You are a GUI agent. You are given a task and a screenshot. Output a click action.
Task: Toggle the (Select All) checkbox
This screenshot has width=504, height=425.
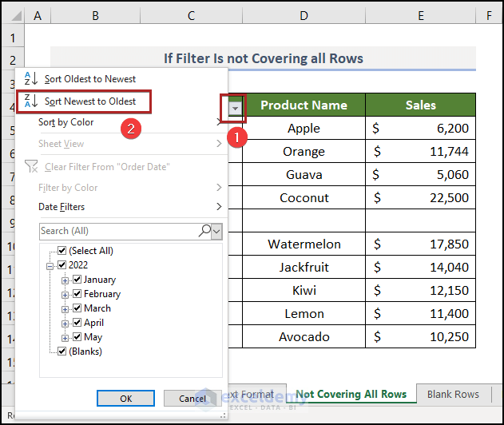(62, 250)
